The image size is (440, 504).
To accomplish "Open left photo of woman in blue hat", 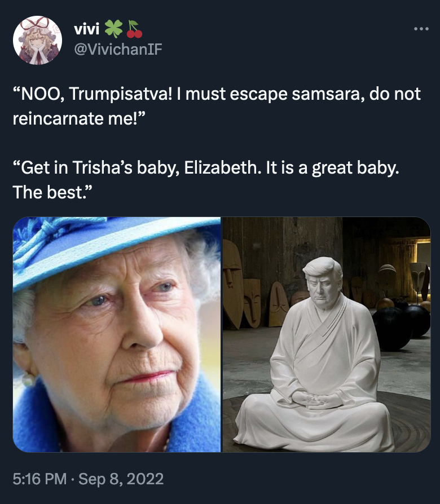I will [117, 334].
